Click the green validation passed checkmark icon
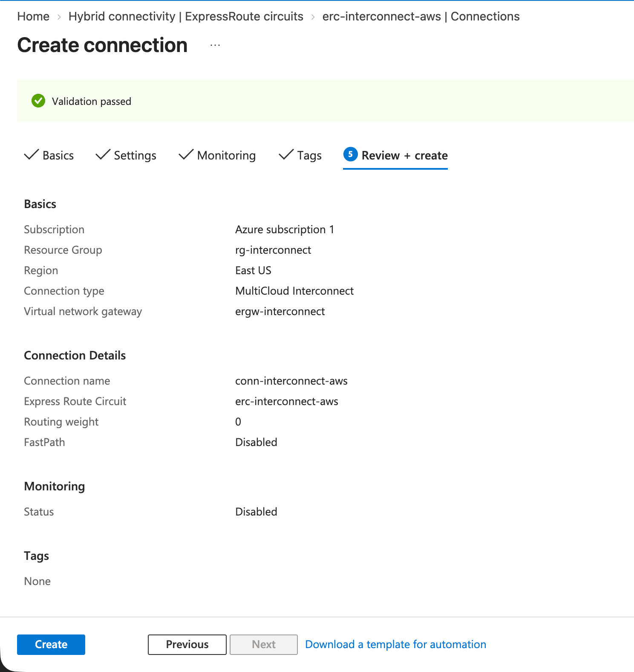 point(38,101)
